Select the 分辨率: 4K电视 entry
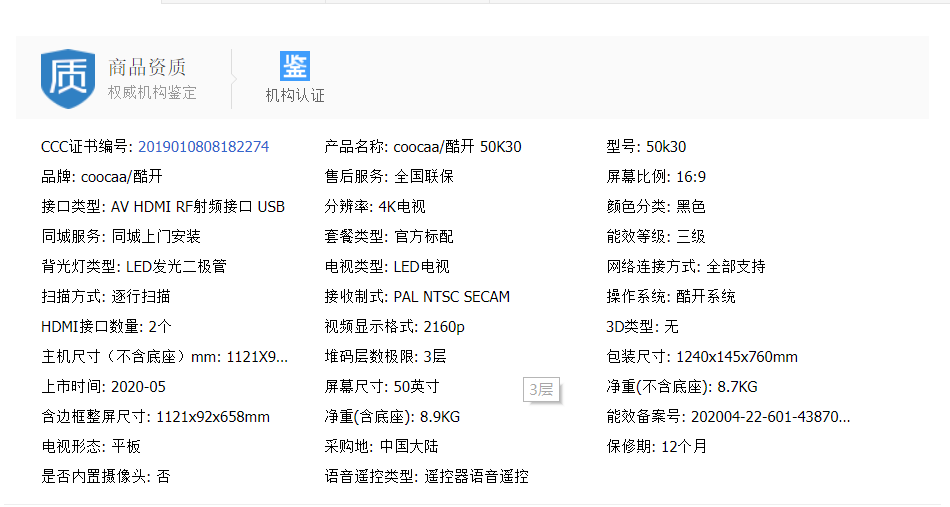 (x=375, y=207)
